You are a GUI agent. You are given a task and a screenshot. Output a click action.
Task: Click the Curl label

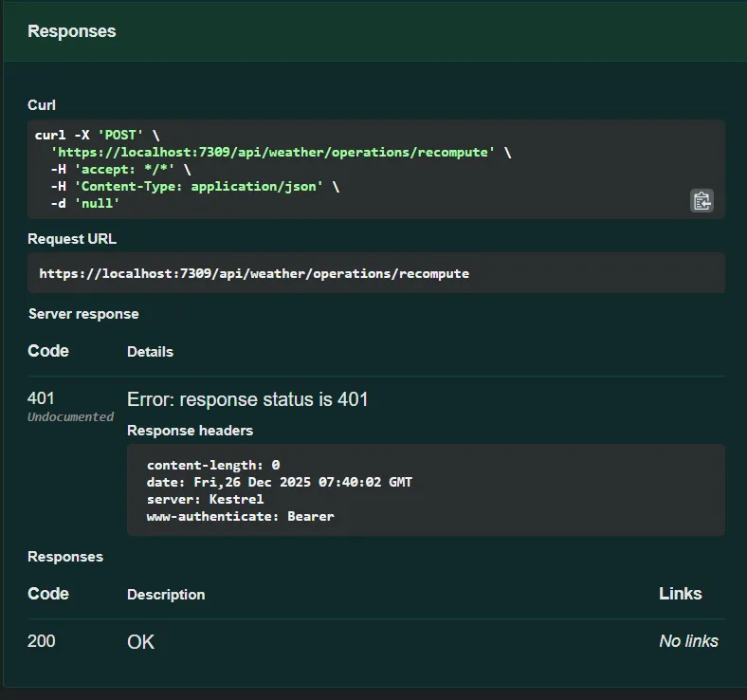pos(42,105)
